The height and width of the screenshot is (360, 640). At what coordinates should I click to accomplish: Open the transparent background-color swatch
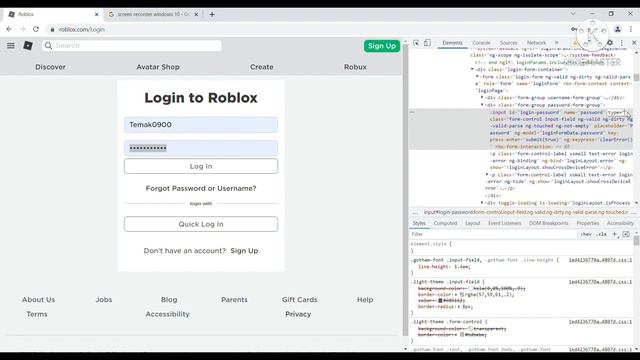tap(471, 328)
